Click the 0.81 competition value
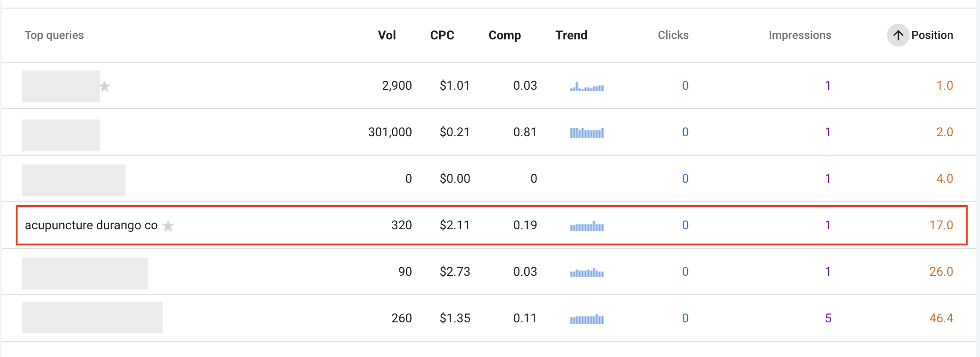This screenshot has height=357, width=980. [525, 132]
